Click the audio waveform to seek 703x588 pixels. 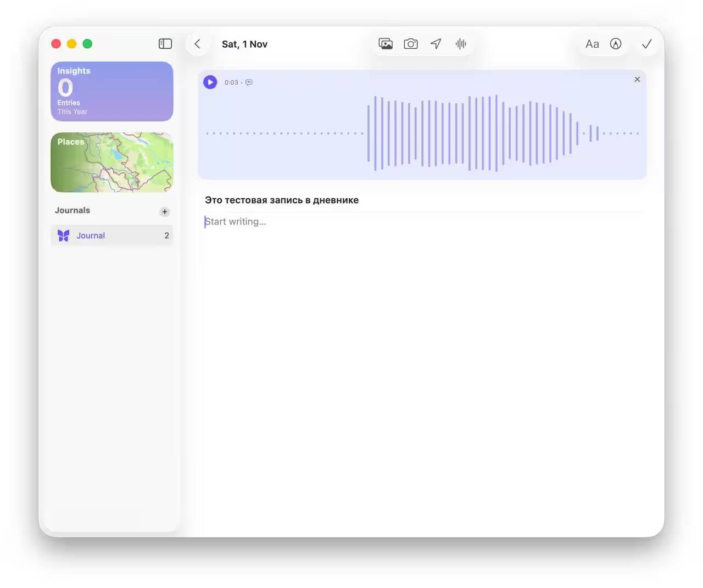point(422,133)
